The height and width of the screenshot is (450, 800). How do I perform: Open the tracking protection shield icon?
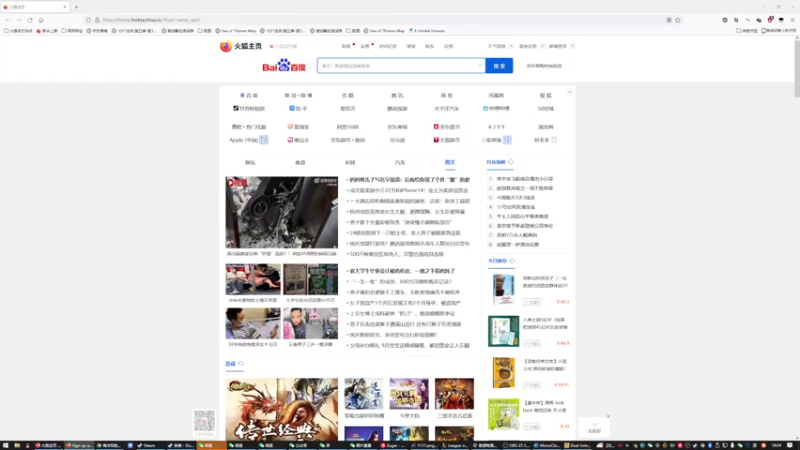88,20
